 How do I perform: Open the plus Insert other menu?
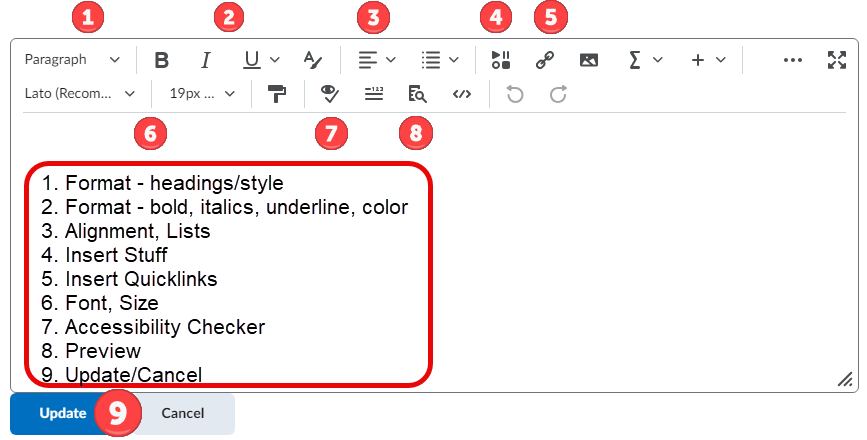pyautogui.click(x=708, y=60)
